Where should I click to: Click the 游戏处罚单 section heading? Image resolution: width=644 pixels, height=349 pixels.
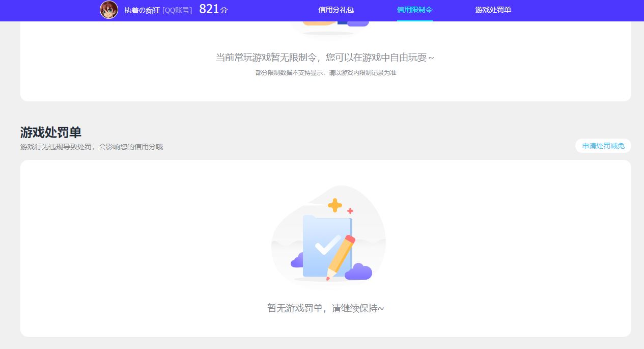coord(51,132)
